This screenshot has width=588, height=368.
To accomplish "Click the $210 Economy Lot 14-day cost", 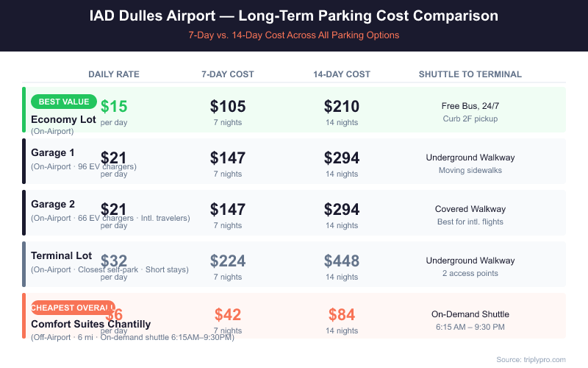I will pyautogui.click(x=342, y=106).
